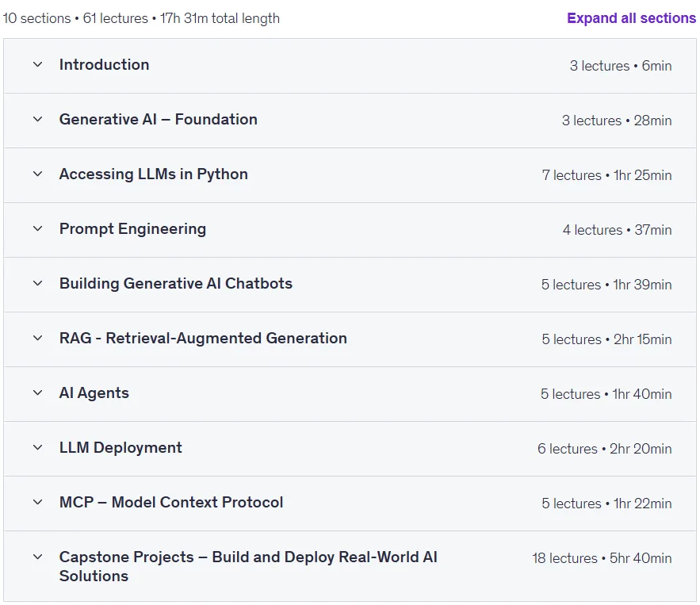Expand all sections link
Viewport: 700px width, 605px height.
[631, 18]
